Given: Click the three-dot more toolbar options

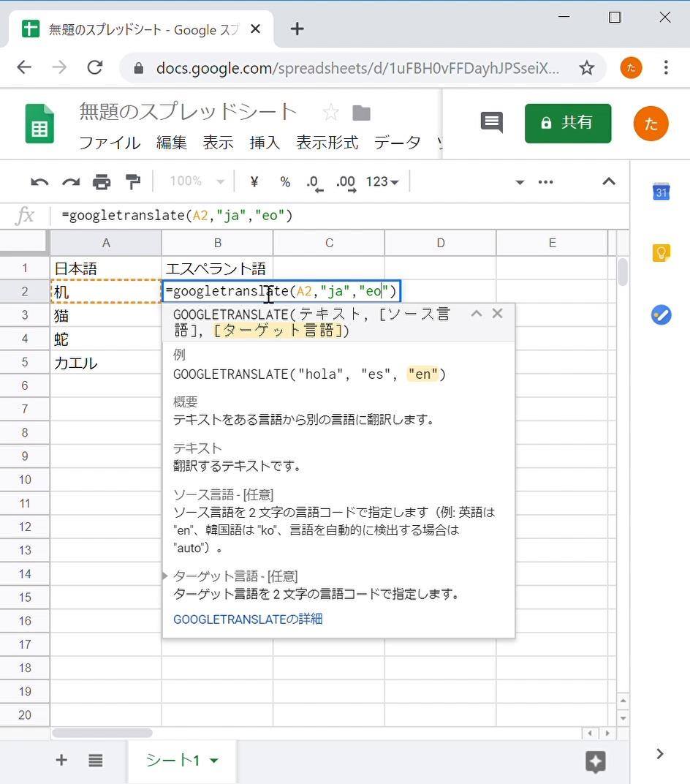Looking at the screenshot, I should coord(545,182).
